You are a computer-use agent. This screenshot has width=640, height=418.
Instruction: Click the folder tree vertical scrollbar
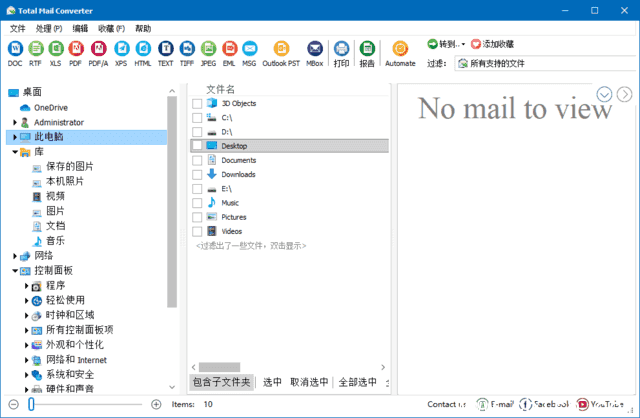point(172,202)
